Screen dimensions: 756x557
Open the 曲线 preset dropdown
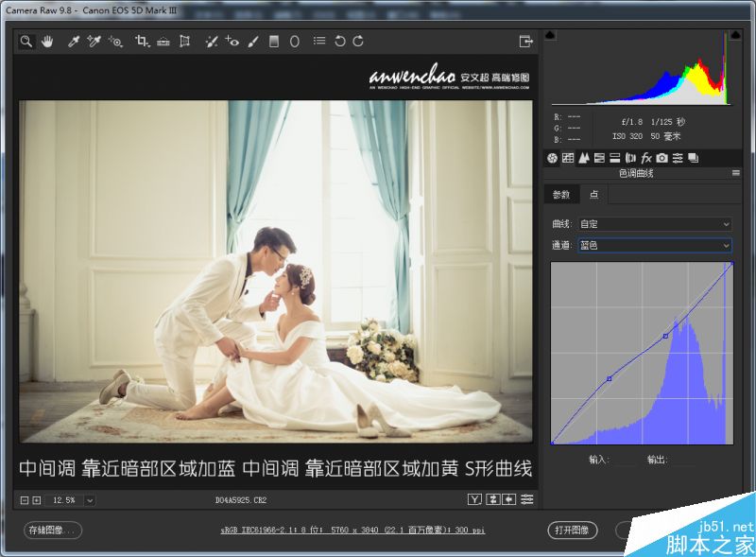pos(654,224)
